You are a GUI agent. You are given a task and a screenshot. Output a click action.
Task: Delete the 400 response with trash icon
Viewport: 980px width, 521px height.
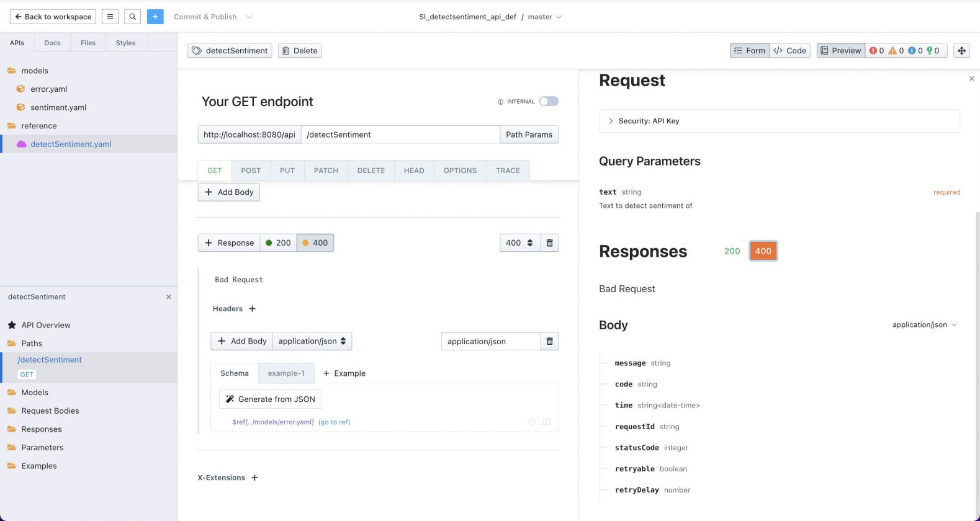tap(549, 243)
